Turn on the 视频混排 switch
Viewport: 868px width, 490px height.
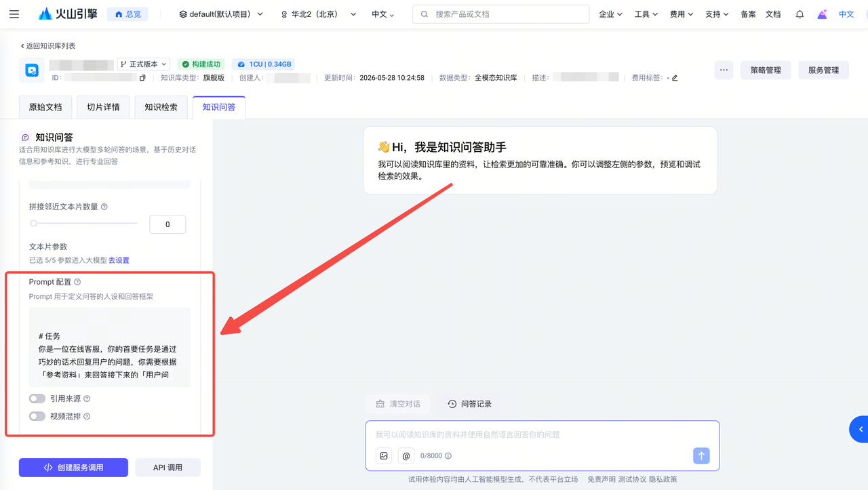[x=37, y=417]
